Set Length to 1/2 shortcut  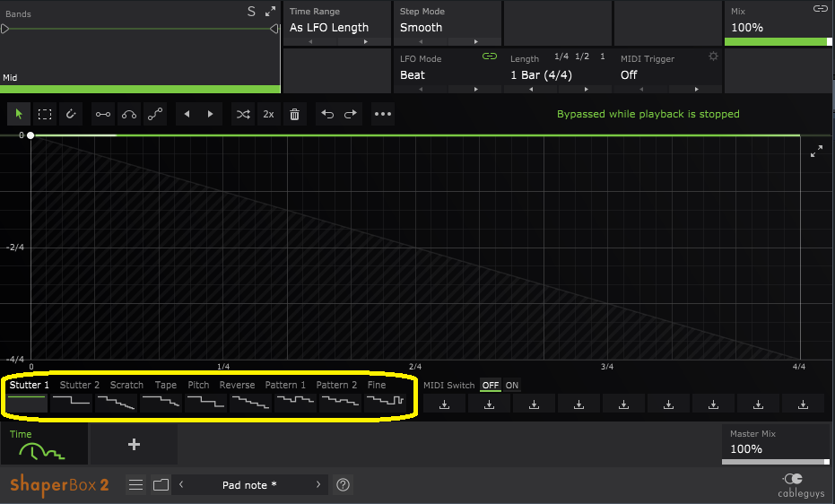pos(582,56)
